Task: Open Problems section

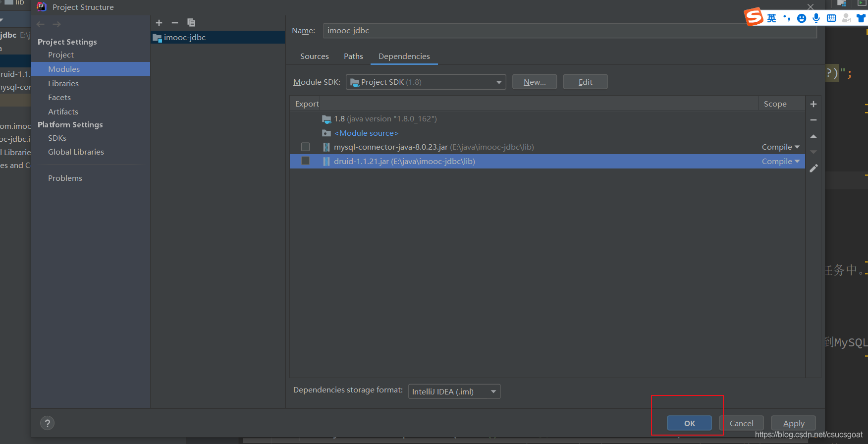Action: [65, 178]
